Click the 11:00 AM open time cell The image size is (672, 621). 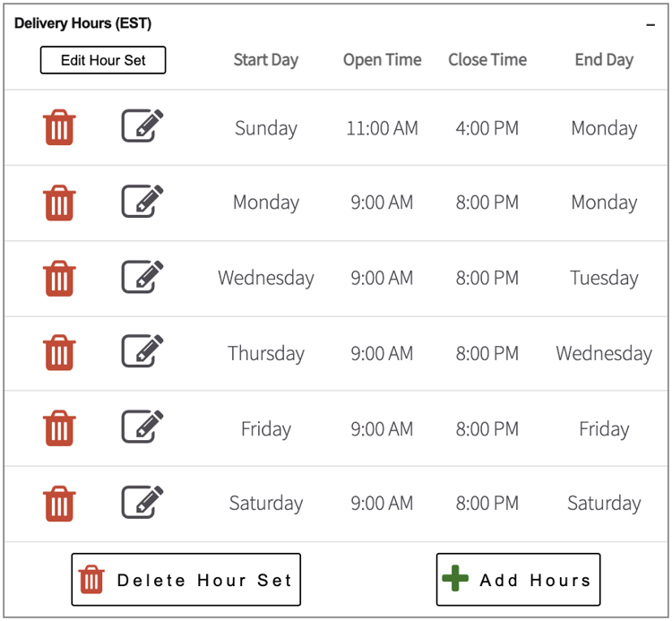coord(382,128)
